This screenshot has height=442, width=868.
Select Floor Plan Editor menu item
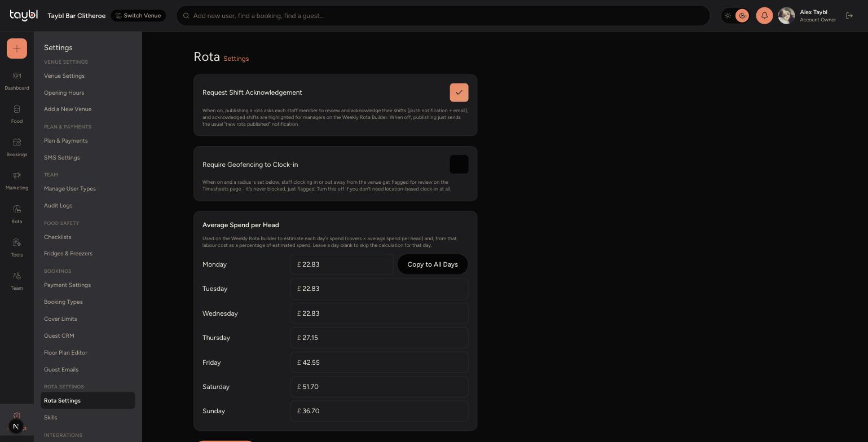click(x=65, y=353)
